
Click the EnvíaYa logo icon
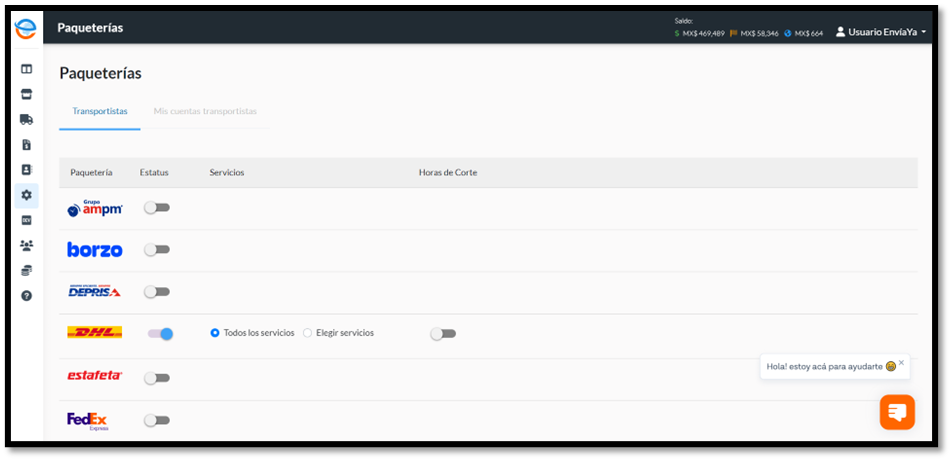(x=27, y=28)
